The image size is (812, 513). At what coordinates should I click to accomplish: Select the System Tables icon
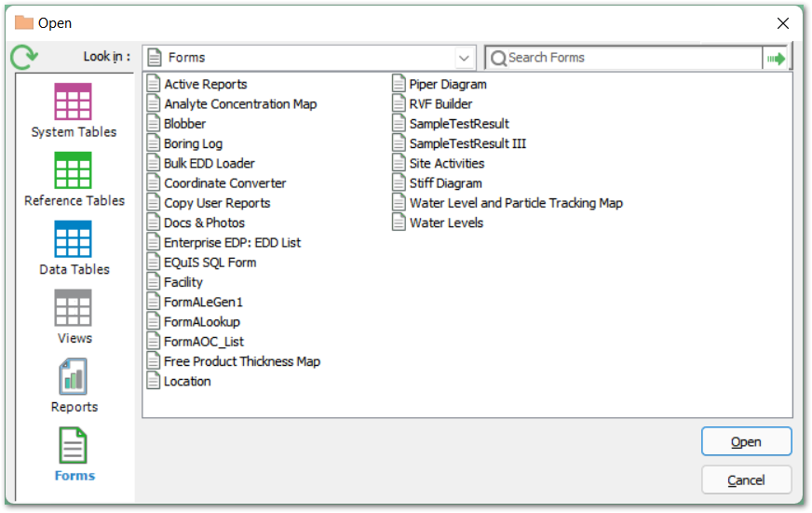[74, 102]
